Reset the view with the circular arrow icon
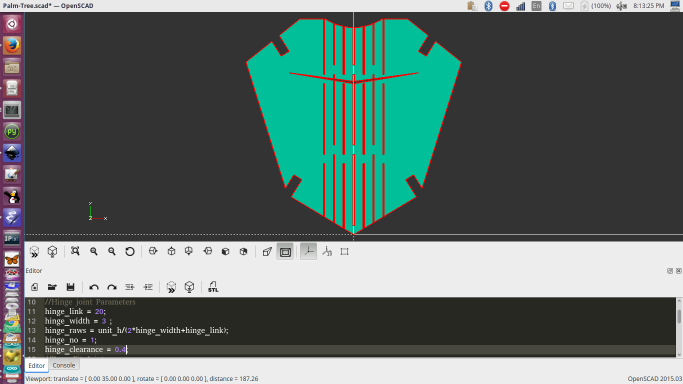The height and width of the screenshot is (384, 683). tap(130, 251)
